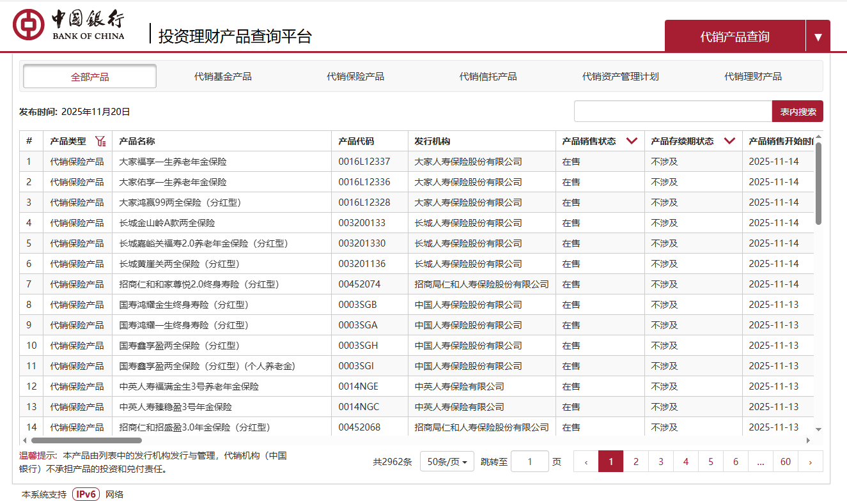Select the 代销保险产品 tab
The height and width of the screenshot is (504, 847).
coord(356,75)
